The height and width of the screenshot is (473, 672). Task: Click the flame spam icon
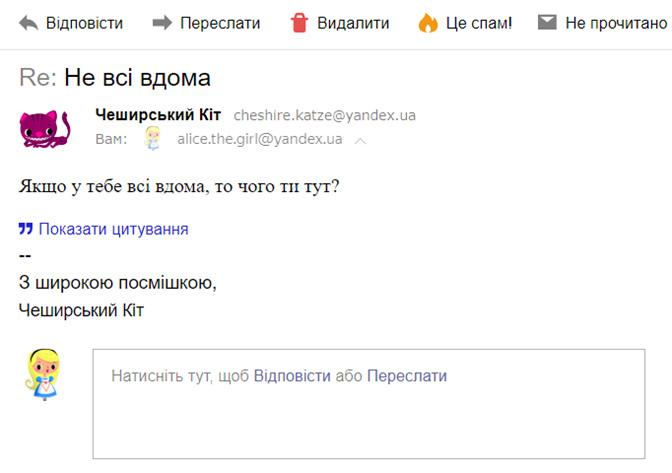pos(428,23)
